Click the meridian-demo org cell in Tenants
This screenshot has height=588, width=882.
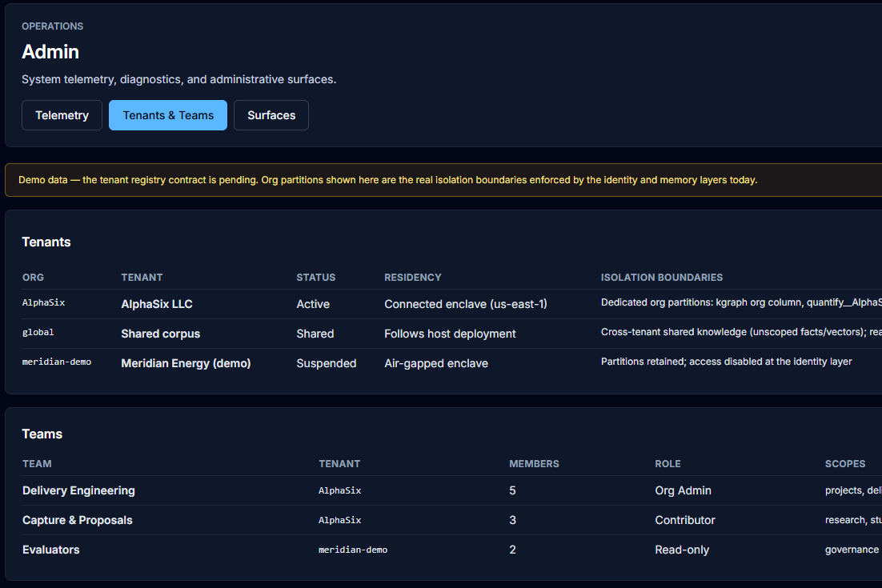click(57, 362)
